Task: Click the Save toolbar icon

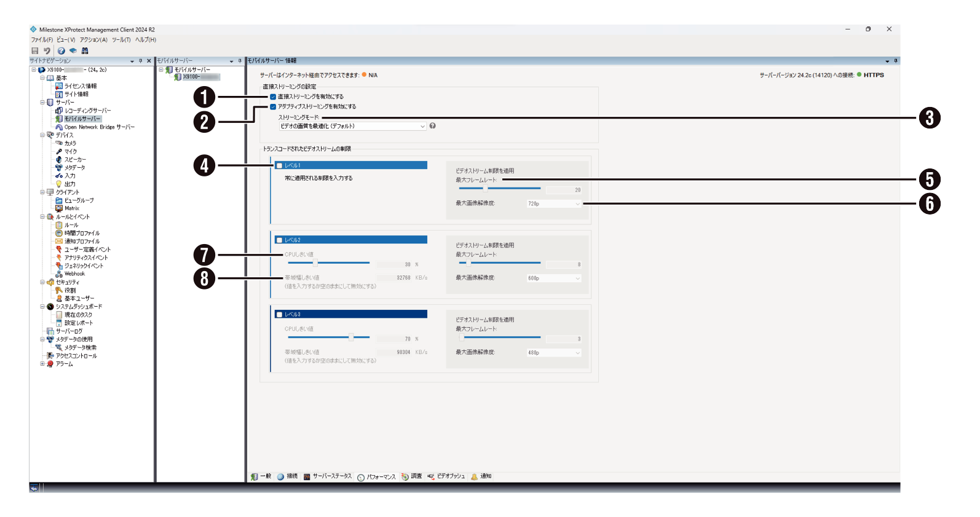Action: click(35, 51)
